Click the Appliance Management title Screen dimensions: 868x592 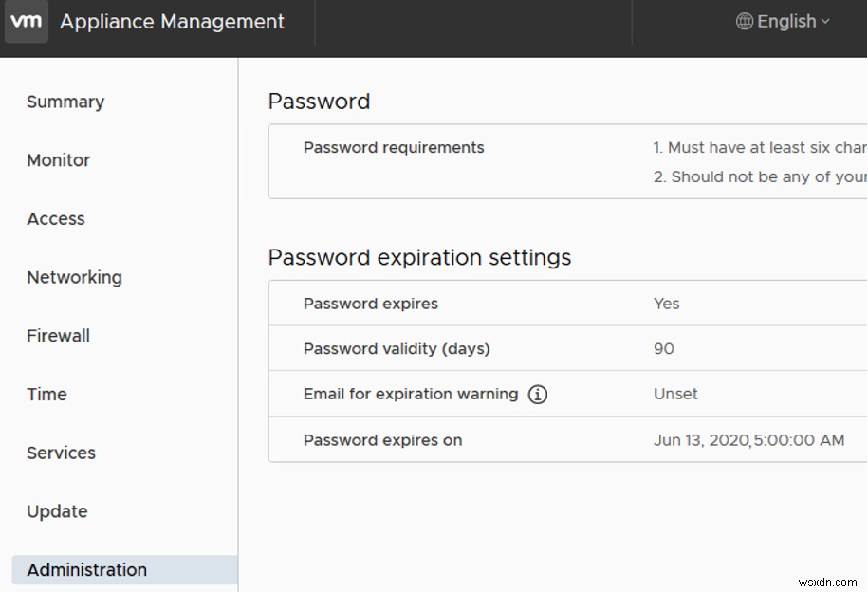(172, 22)
